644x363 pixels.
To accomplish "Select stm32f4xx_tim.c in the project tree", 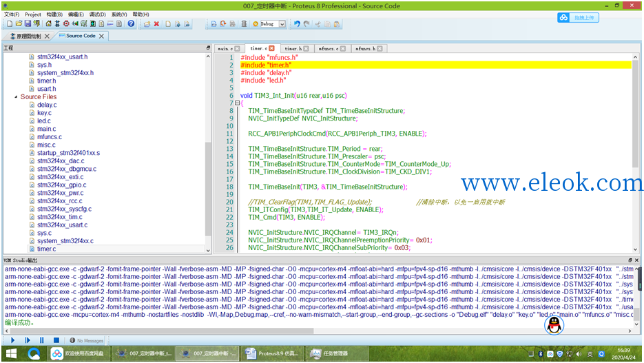I will tap(59, 217).
